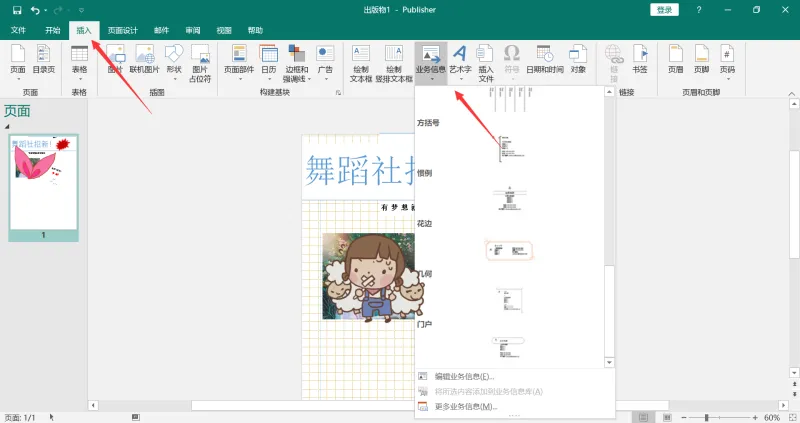Viewport: 800px width, 423px height.
Task: Insert a 表格 table from ribbon
Action: tap(79, 63)
